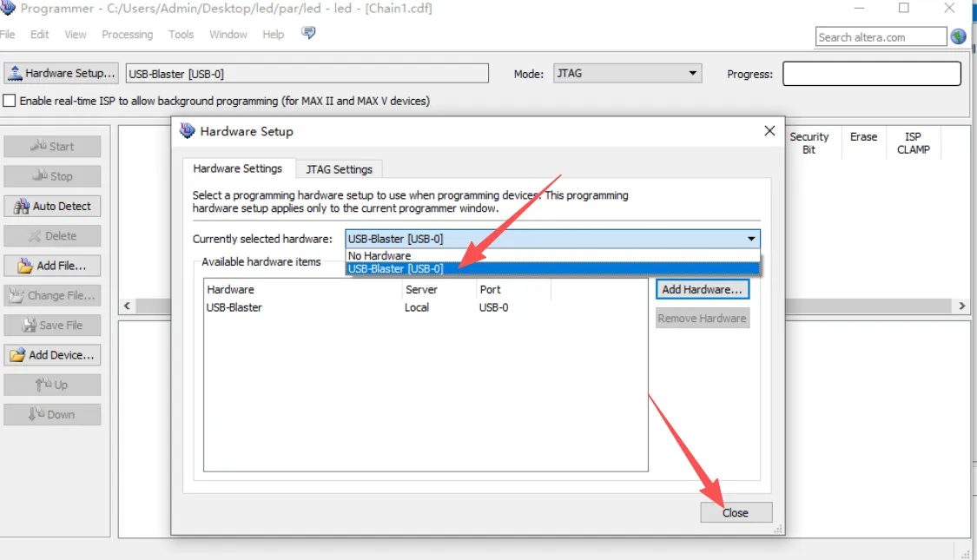This screenshot has width=977, height=560.
Task: Click ISP CLAMP column header
Action: coord(914,142)
